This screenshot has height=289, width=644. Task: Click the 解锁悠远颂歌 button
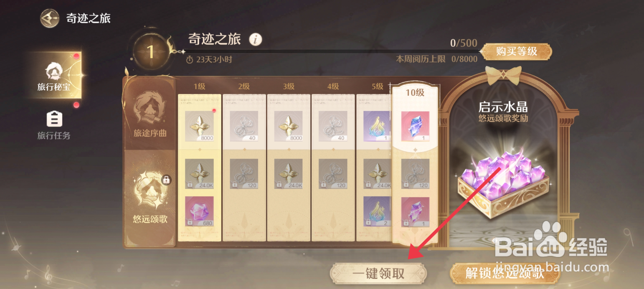505,273
